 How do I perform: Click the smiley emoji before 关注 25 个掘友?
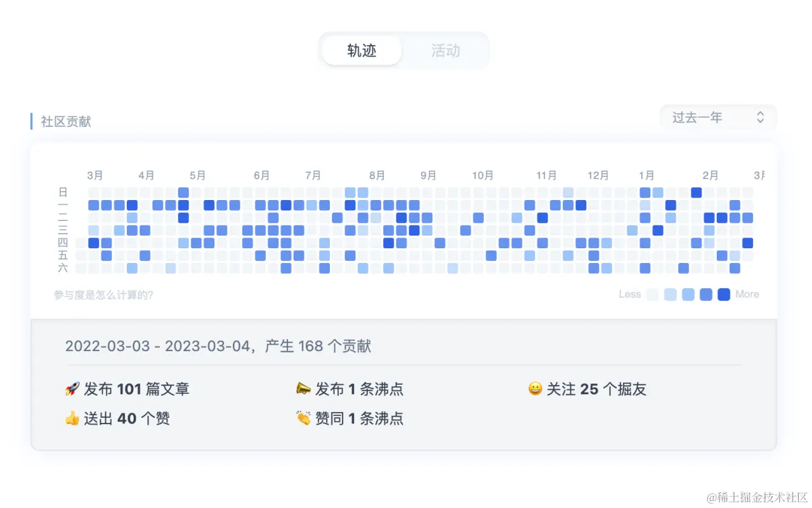point(535,389)
